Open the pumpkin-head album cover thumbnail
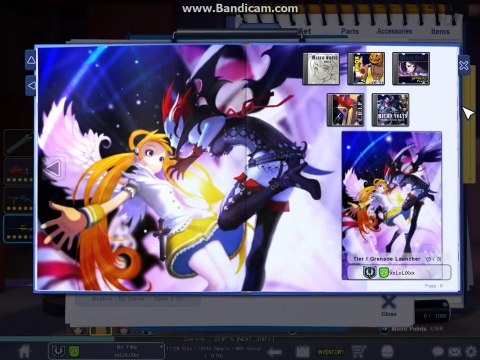This screenshot has width=480, height=360. (x=366, y=69)
